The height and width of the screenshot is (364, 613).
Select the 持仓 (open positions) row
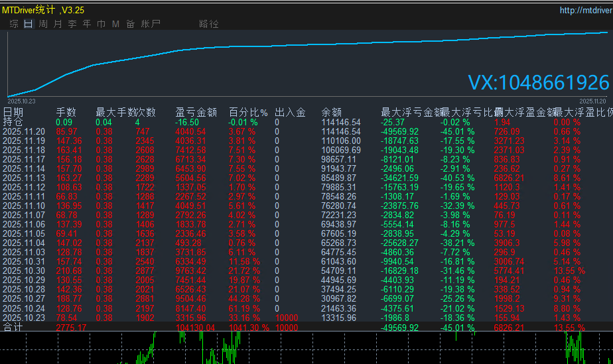click(x=13, y=122)
